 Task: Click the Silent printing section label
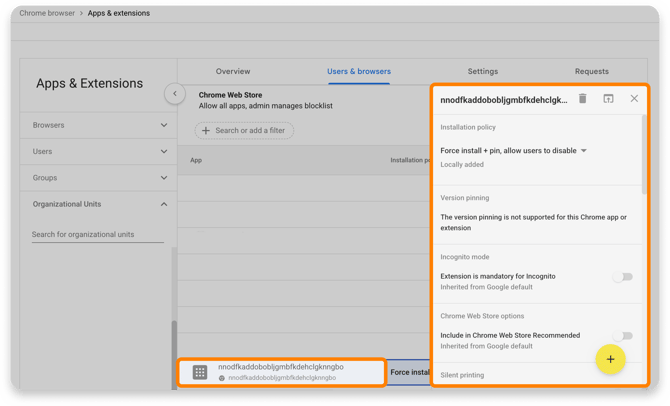tap(462, 375)
